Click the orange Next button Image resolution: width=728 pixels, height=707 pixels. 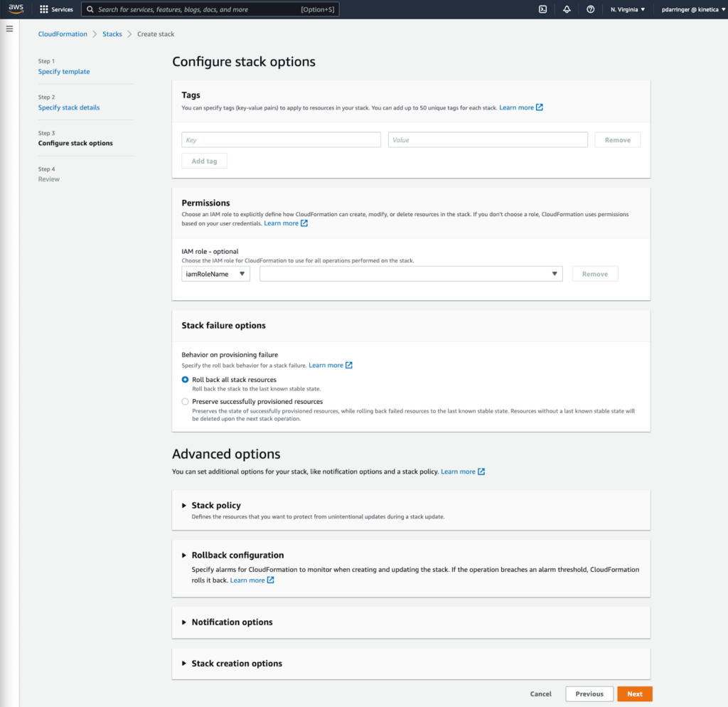tap(634, 694)
